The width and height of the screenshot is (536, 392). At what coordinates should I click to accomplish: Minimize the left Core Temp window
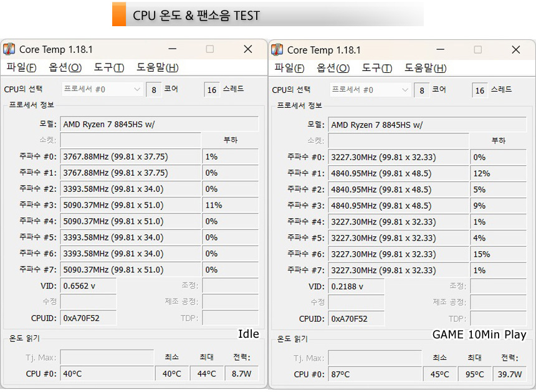[x=173, y=49]
